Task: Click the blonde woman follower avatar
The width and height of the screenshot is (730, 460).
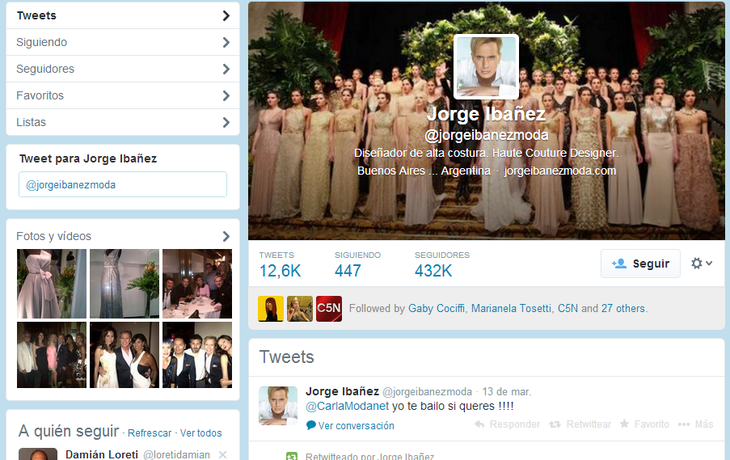Action: [x=300, y=309]
